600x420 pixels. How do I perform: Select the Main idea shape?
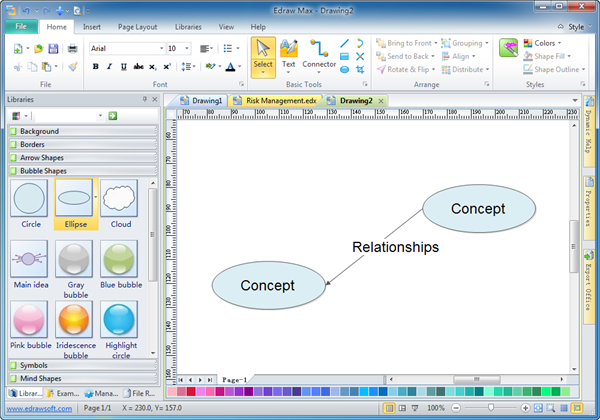[x=31, y=264]
